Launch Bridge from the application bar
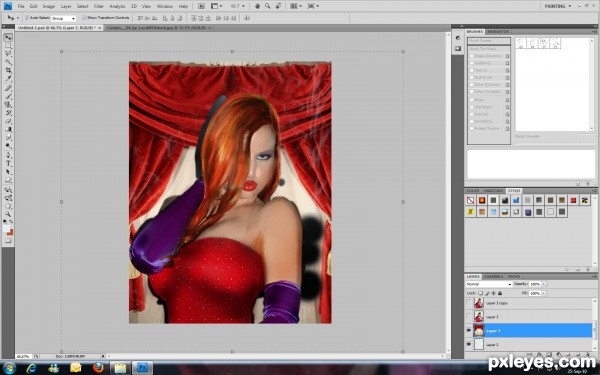 point(201,6)
